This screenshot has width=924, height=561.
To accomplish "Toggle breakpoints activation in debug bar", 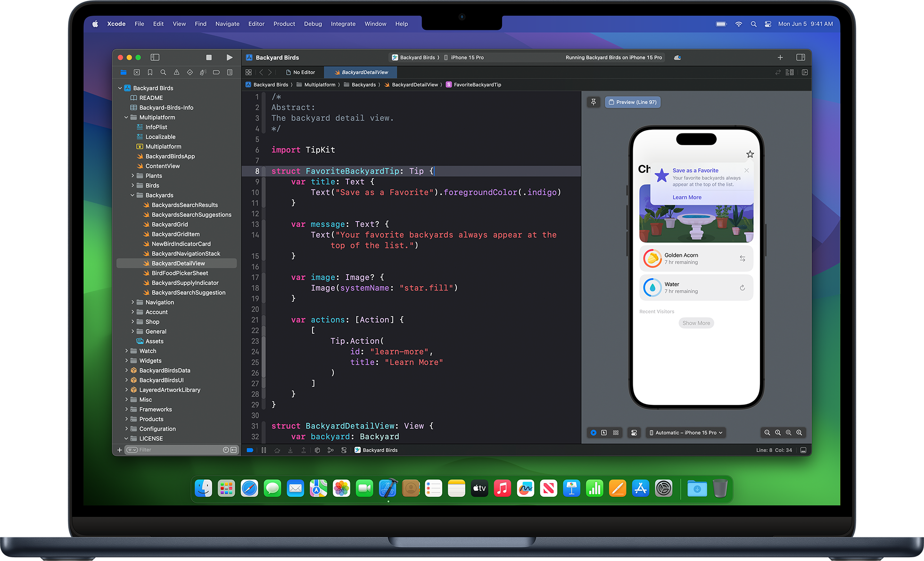I will click(x=250, y=450).
